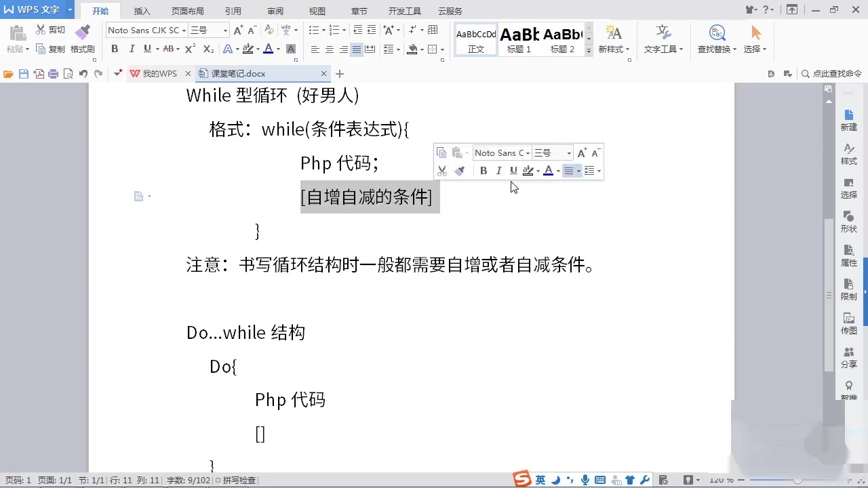
Task: Open borders dropdown arrow in ribbon
Action: tap(442, 49)
